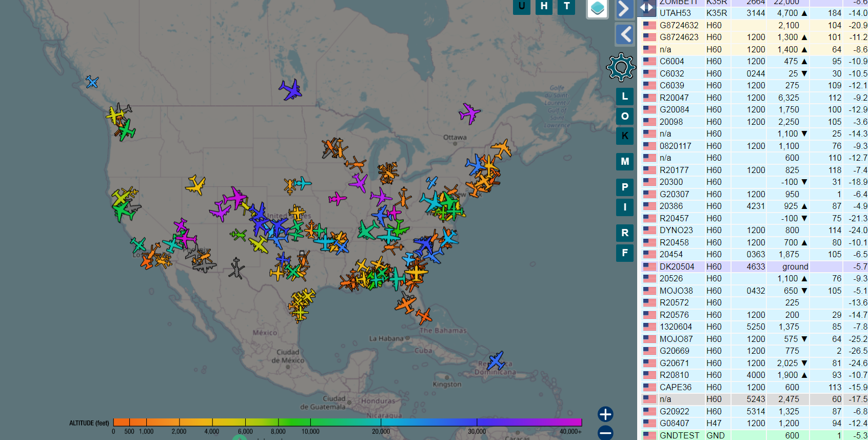Select the dark blue aircraft over central Canada
The height and width of the screenshot is (440, 868).
click(x=290, y=90)
